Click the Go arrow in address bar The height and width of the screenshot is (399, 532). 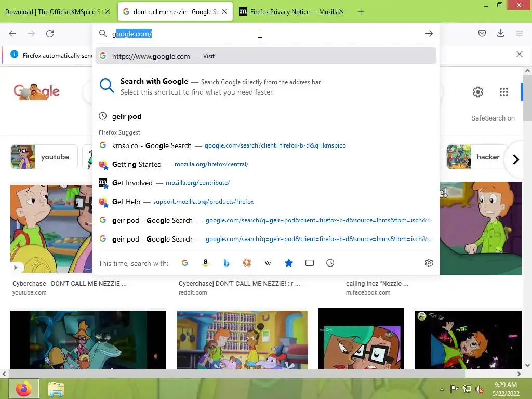(429, 34)
